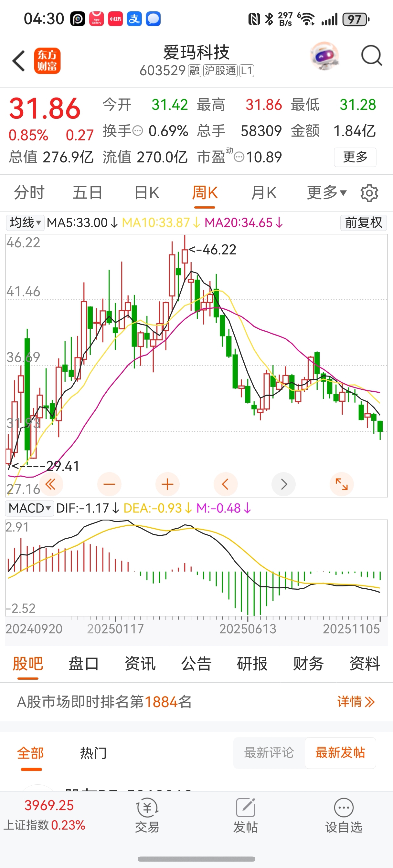Viewport: 393px width, 868px height.
Task: Open the 财务 tab
Action: pyautogui.click(x=308, y=664)
